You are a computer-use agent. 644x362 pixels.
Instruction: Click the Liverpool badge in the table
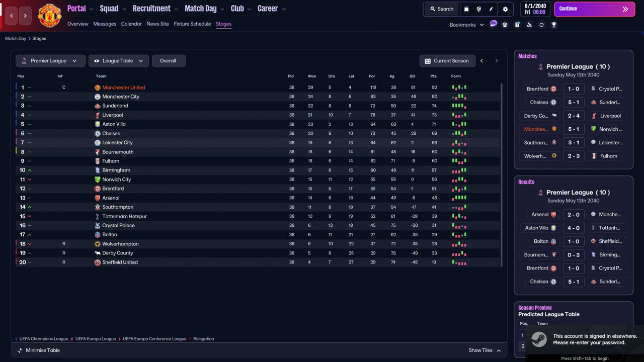pos(98,115)
